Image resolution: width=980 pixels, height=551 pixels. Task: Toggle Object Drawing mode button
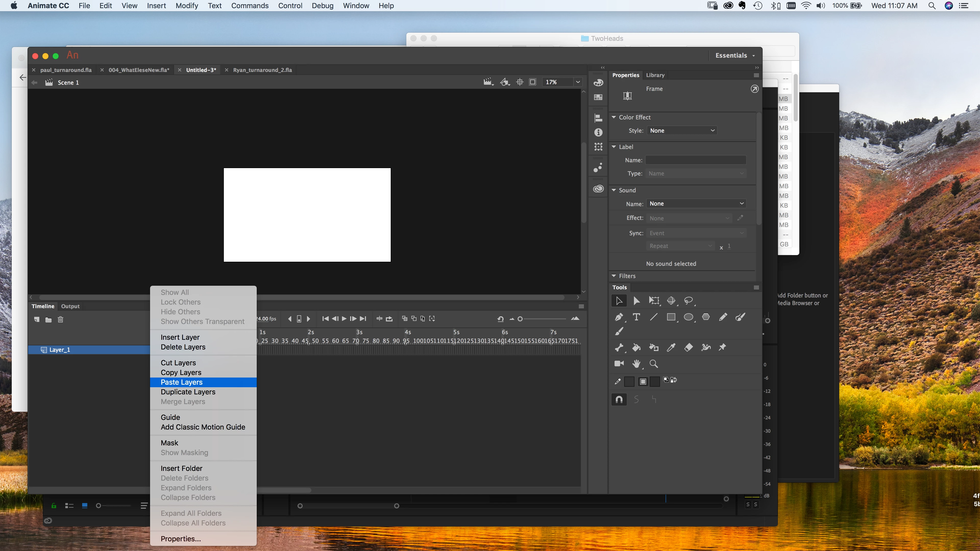pos(643,381)
